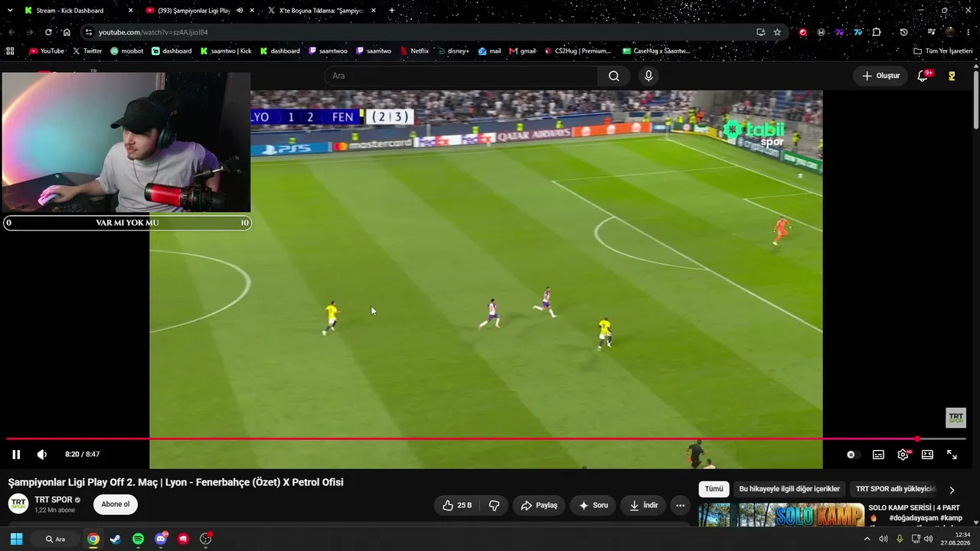Open the TRT SPOR channel avatar

click(x=18, y=504)
